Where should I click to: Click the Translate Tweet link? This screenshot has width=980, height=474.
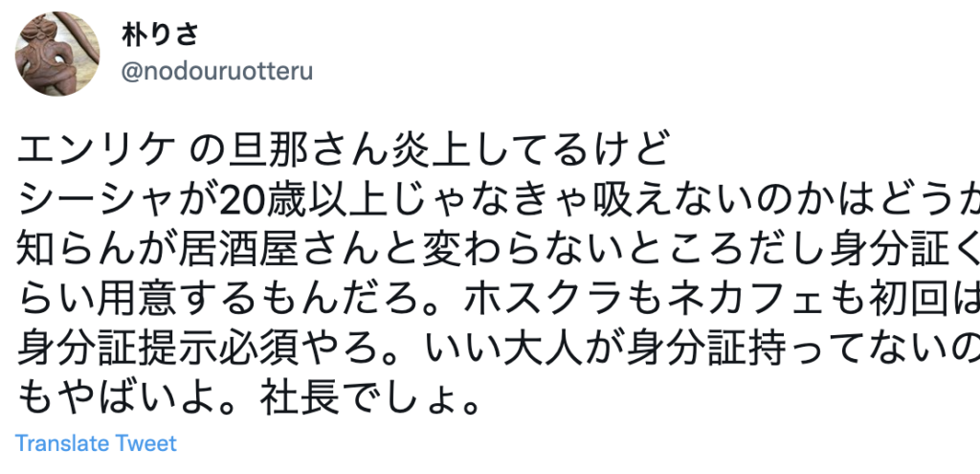96,443
